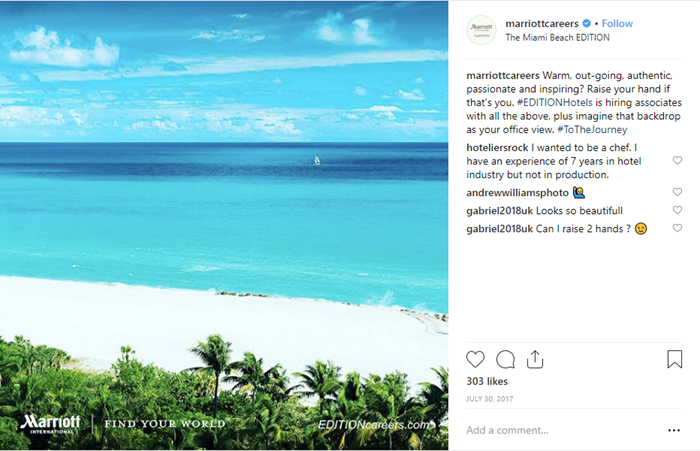
Task: Like andrewwilliamsphoto's comment
Action: click(677, 192)
